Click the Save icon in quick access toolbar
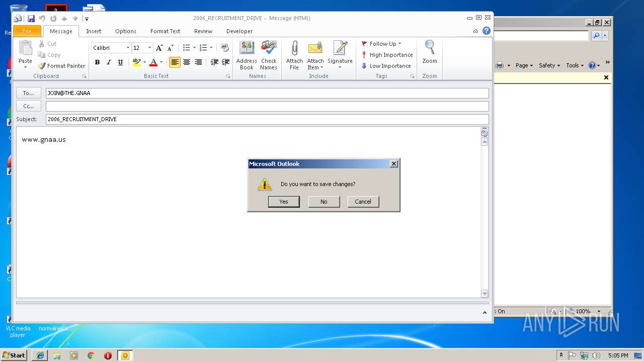Screen dimensions: 644x362 pos(31,19)
